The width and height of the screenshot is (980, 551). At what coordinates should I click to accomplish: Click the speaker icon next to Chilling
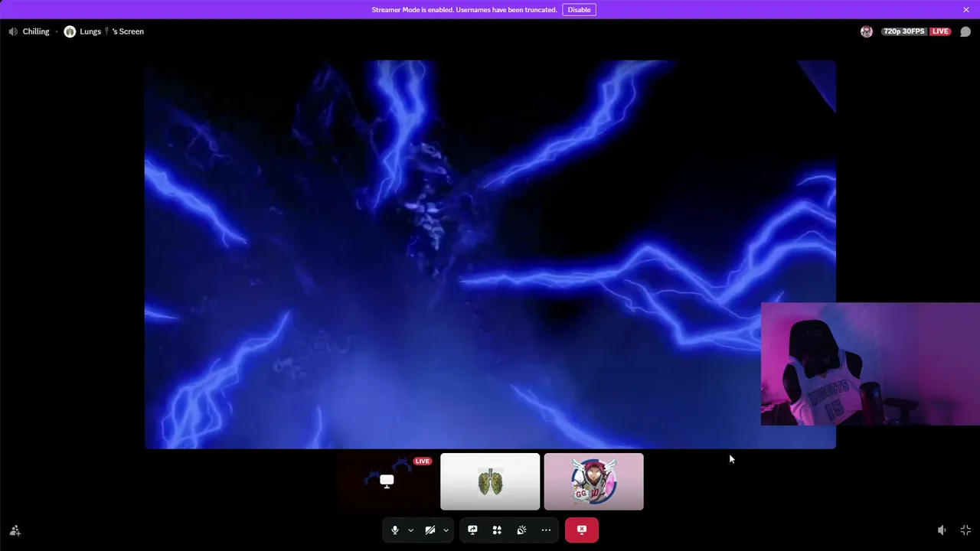(13, 31)
